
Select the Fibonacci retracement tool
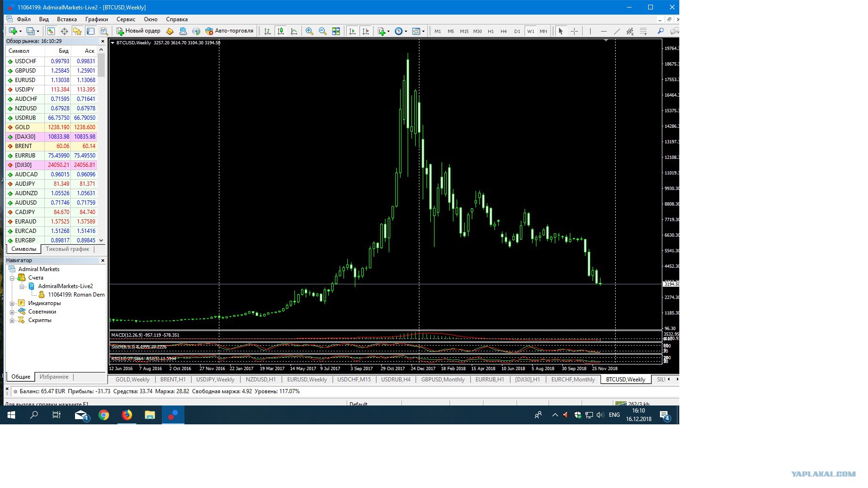[x=643, y=31]
